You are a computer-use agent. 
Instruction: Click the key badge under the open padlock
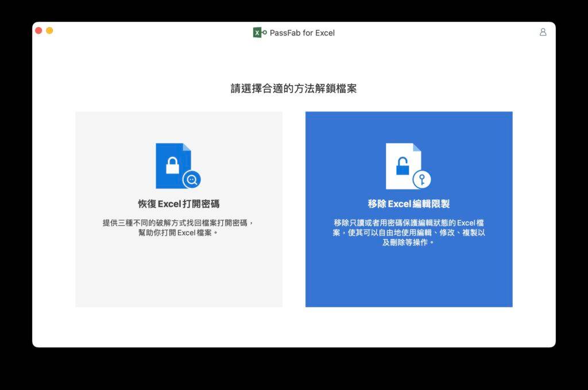point(421,180)
